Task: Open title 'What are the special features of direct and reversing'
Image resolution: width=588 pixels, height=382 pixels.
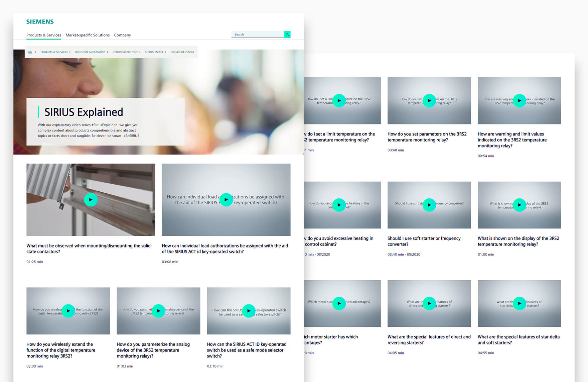Action: 429,340
